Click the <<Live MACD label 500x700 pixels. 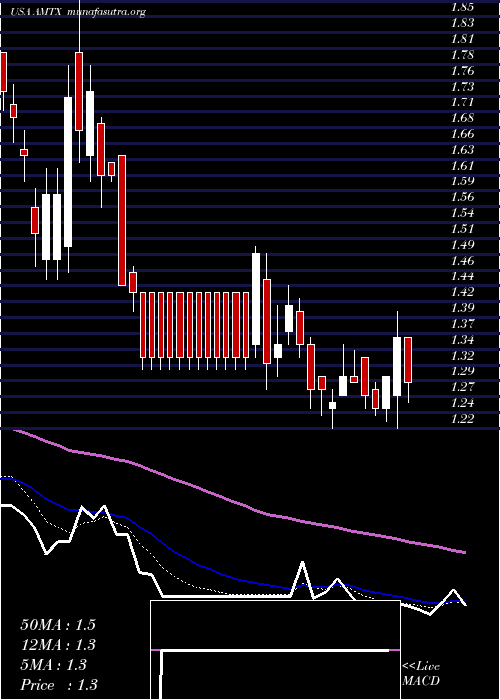(421, 674)
